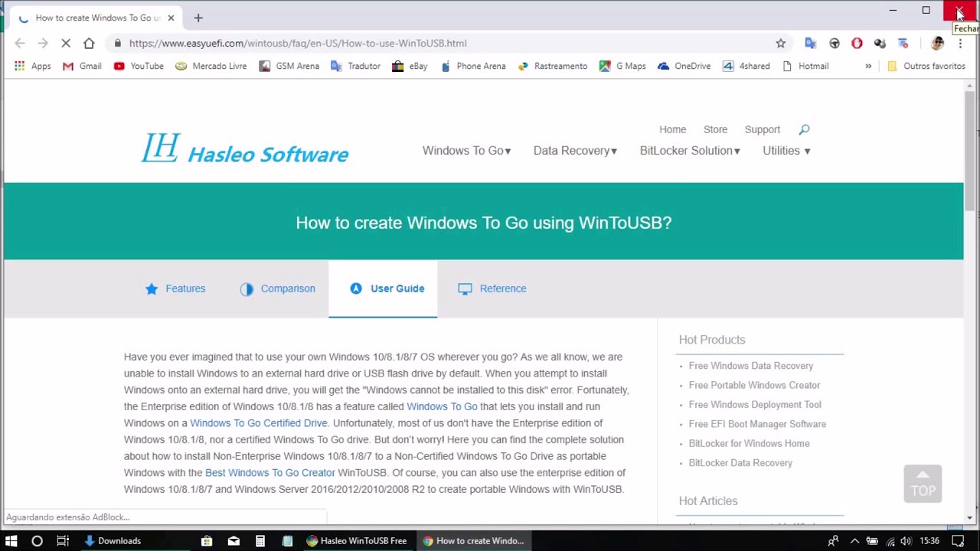Open the eBay bookmark
This screenshot has height=551, width=980.
(x=410, y=67)
